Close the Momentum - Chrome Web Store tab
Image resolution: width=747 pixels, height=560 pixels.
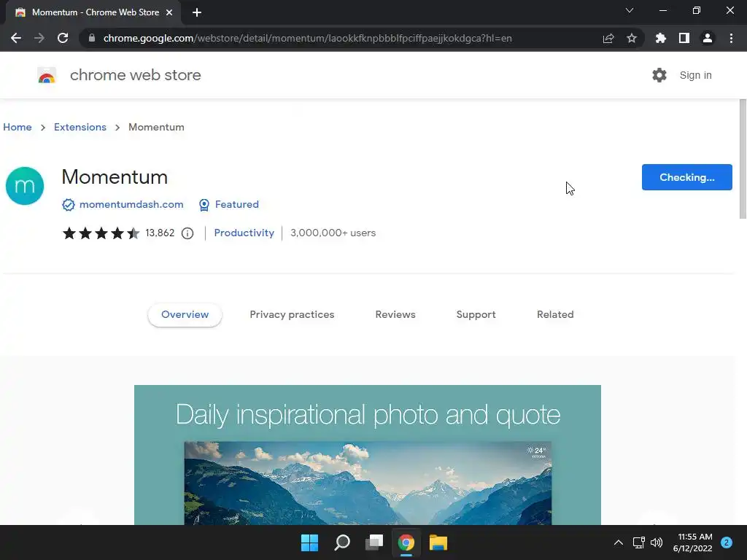coord(169,12)
